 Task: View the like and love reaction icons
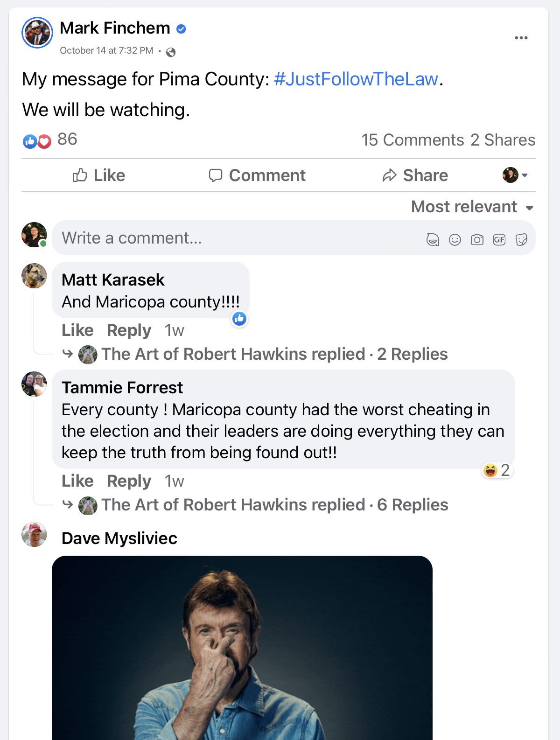37,141
